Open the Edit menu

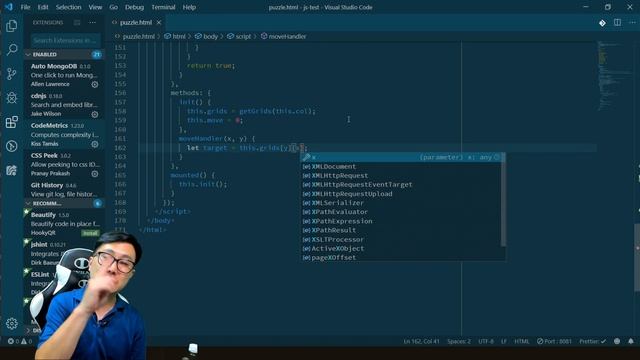coord(43,7)
